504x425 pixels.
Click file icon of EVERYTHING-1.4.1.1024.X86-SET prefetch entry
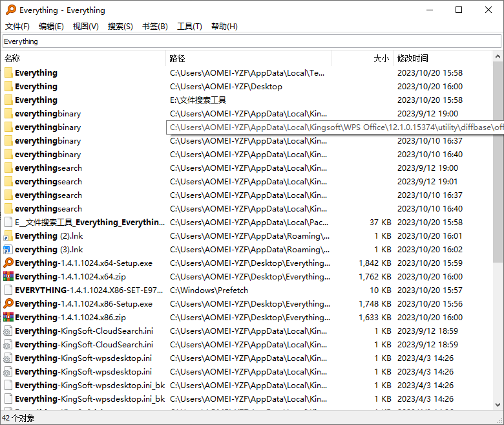[8, 290]
